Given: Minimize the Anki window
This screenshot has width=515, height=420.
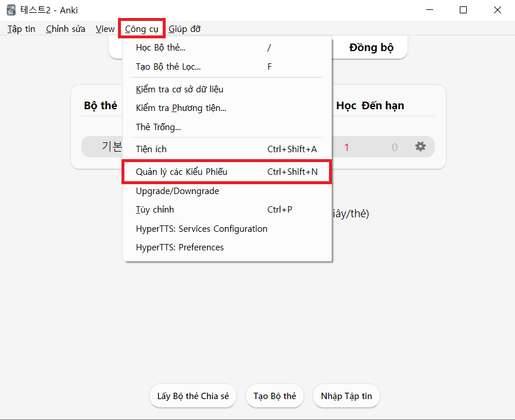Looking at the screenshot, I should pyautogui.click(x=430, y=10).
